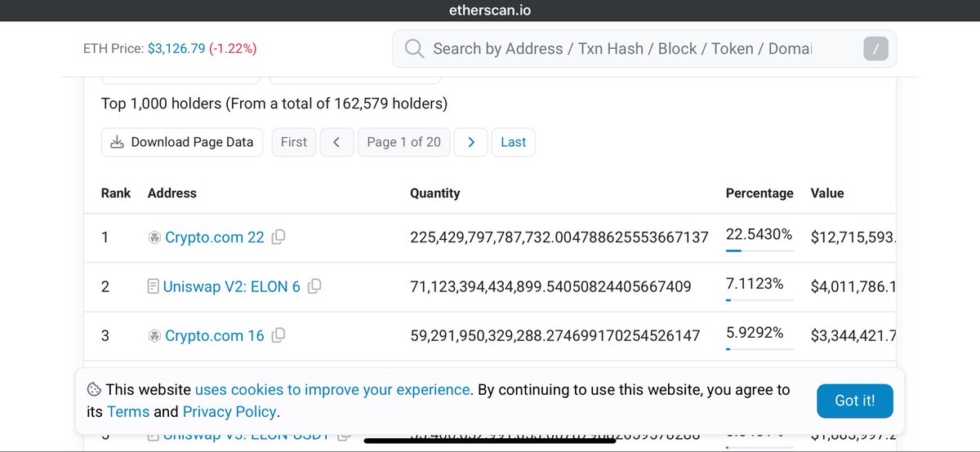Select quantity 71,123,394,434,899.54050824405667409
Viewport: 980px width, 452px height.
(x=550, y=286)
